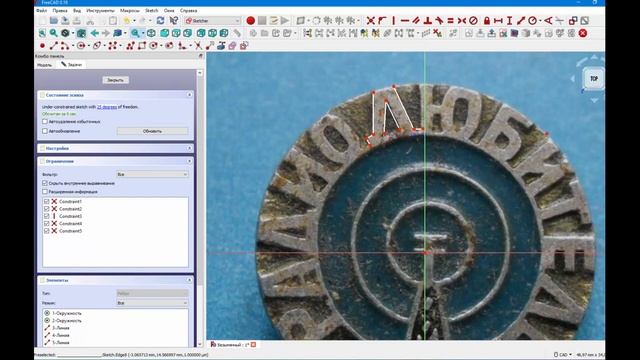Open the Tools menu
The height and width of the screenshot is (360, 640).
pos(100,11)
